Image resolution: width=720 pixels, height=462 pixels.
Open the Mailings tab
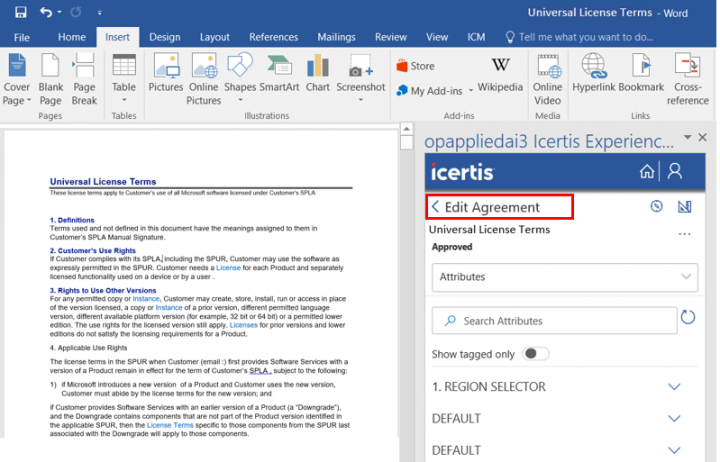336,37
